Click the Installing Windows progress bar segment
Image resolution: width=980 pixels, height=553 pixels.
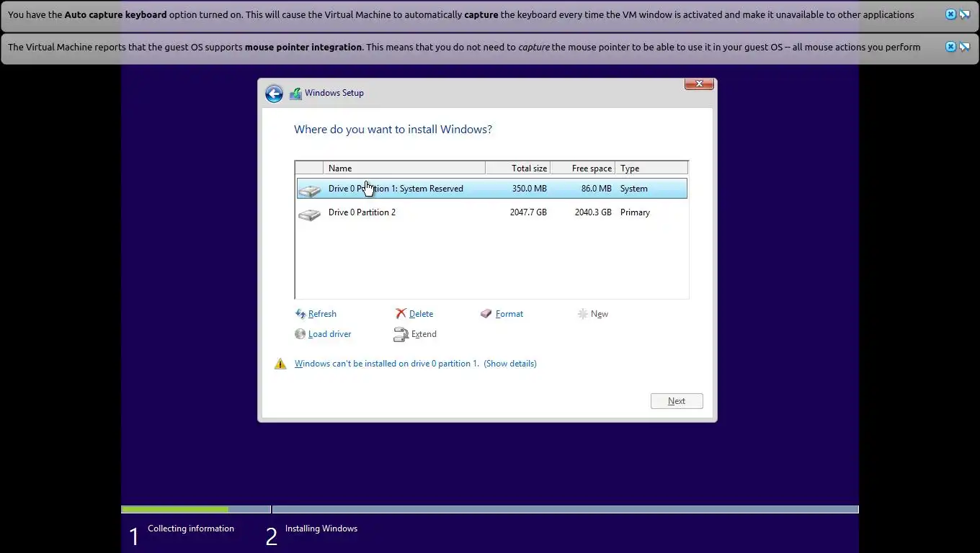(565, 509)
